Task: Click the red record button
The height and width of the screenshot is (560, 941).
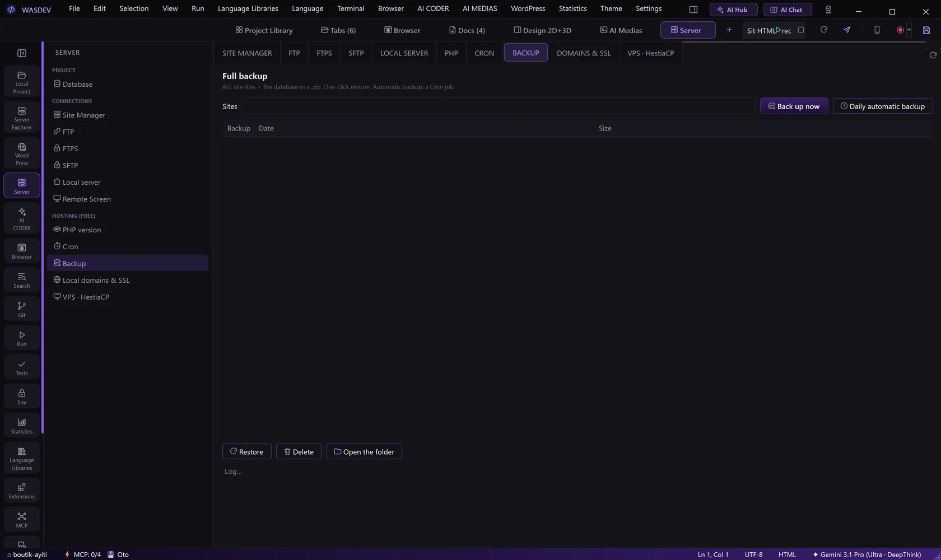Action: [900, 30]
